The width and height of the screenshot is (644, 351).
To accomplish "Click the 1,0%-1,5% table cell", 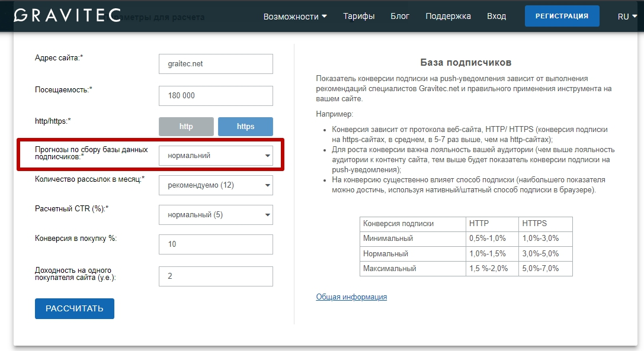I will [x=492, y=254].
